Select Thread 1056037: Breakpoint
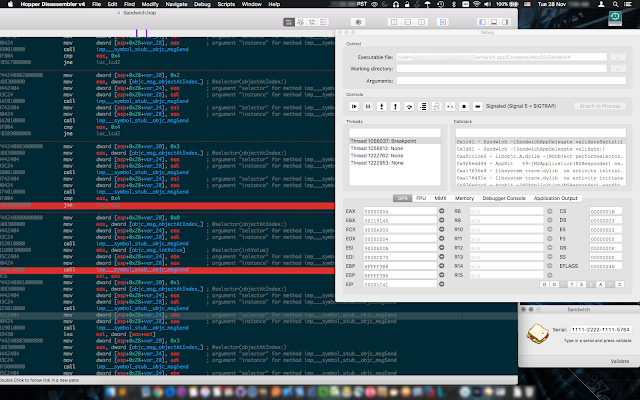 tap(395, 141)
